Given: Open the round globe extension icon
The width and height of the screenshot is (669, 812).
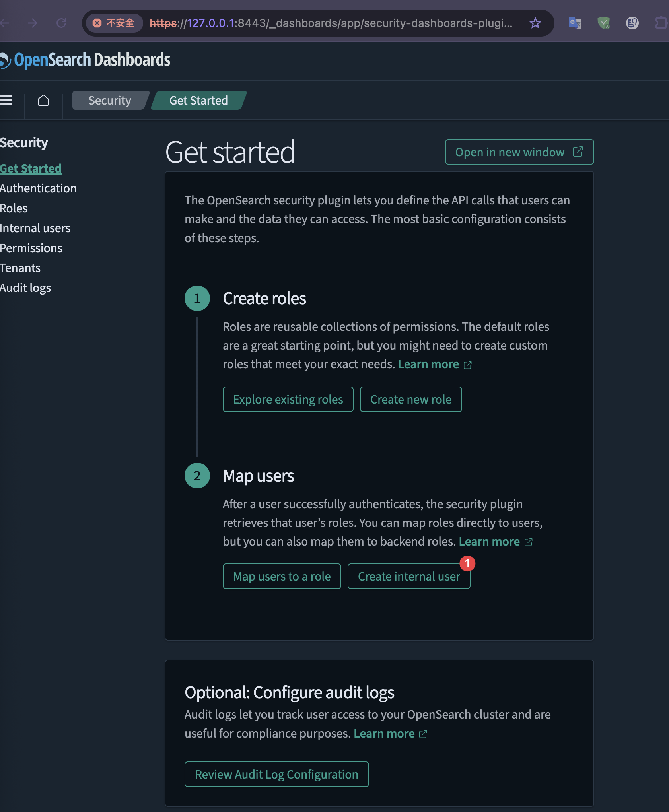Looking at the screenshot, I should pyautogui.click(x=632, y=23).
